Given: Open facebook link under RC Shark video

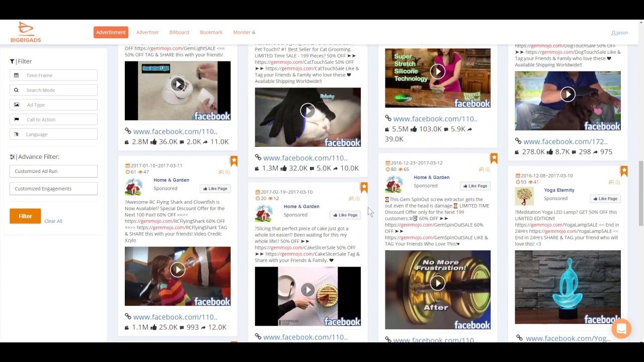Looking at the screenshot, I should pyautogui.click(x=175, y=317).
